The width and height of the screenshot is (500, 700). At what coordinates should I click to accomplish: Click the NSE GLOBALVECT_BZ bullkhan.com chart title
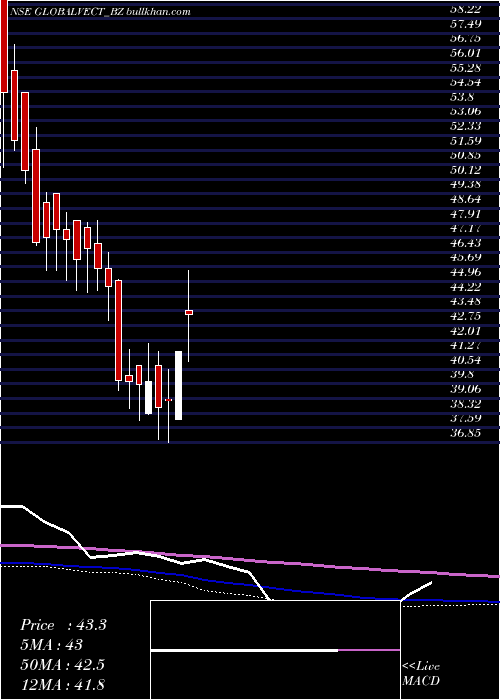101,12
